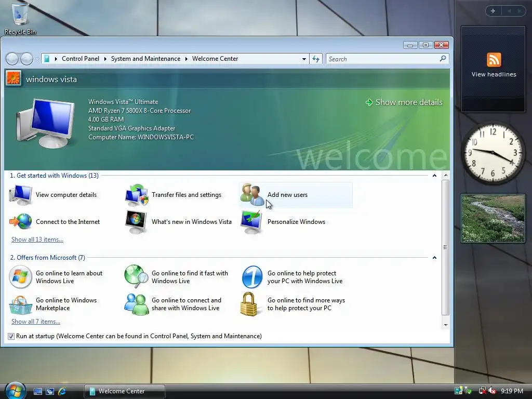This screenshot has height=399, width=532.
Task: Click the Show more details link text
Action: pos(409,102)
